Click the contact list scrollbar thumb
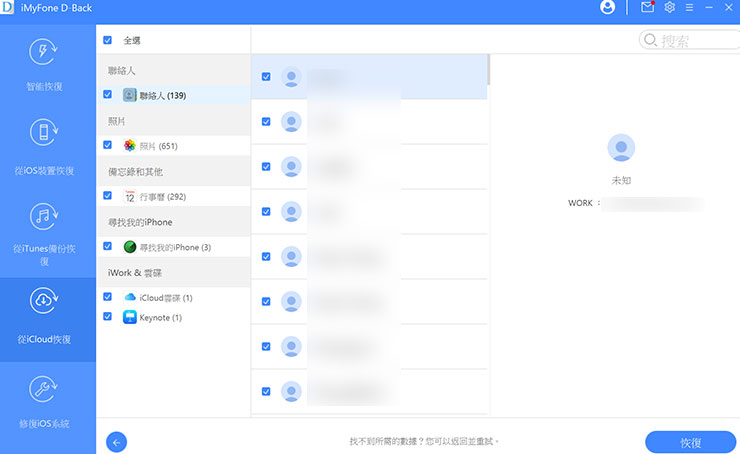 [488, 69]
